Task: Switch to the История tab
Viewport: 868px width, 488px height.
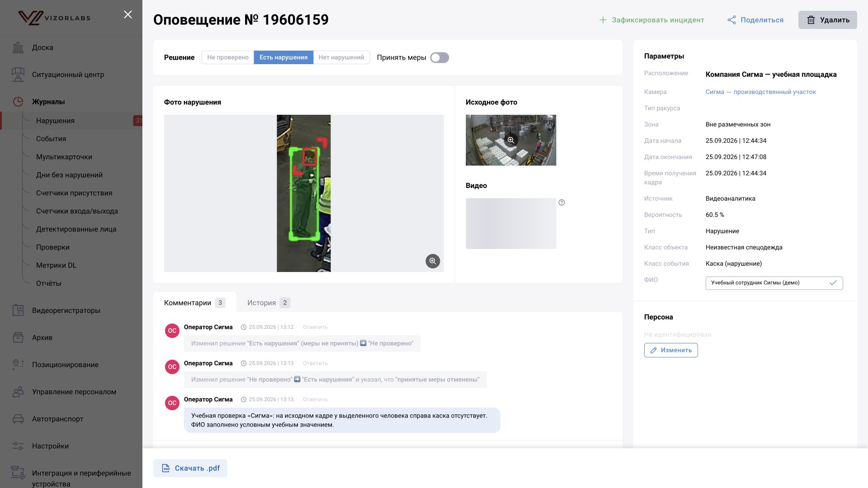Action: (269, 303)
